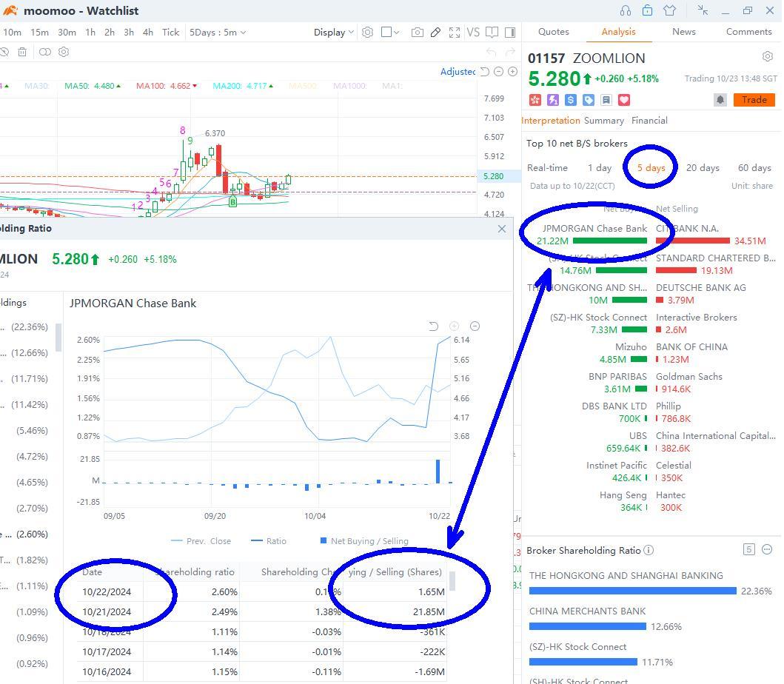Click the purple lightning badge icon

[x=553, y=100]
